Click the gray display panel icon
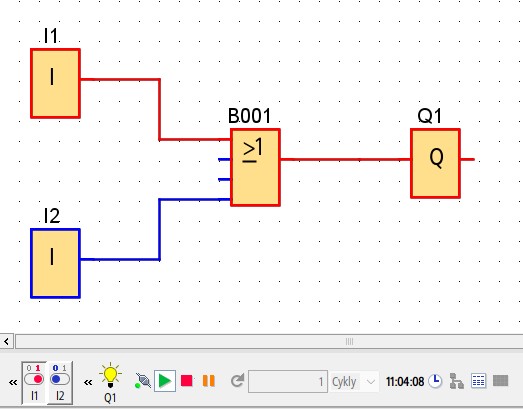Viewport: 523px width, 409px height. tap(500, 381)
